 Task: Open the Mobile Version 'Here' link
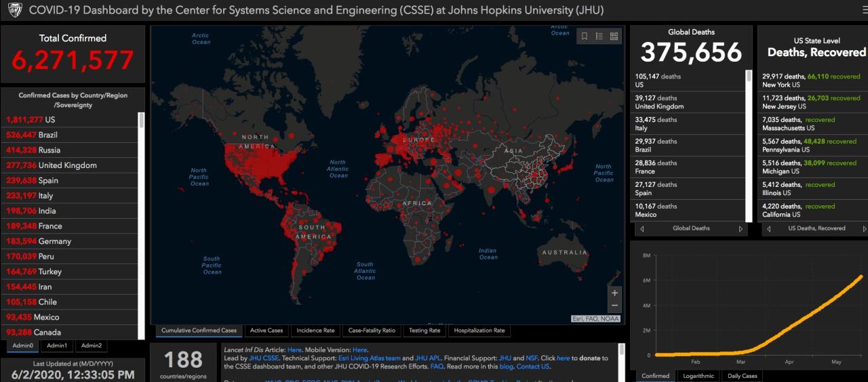(359, 350)
